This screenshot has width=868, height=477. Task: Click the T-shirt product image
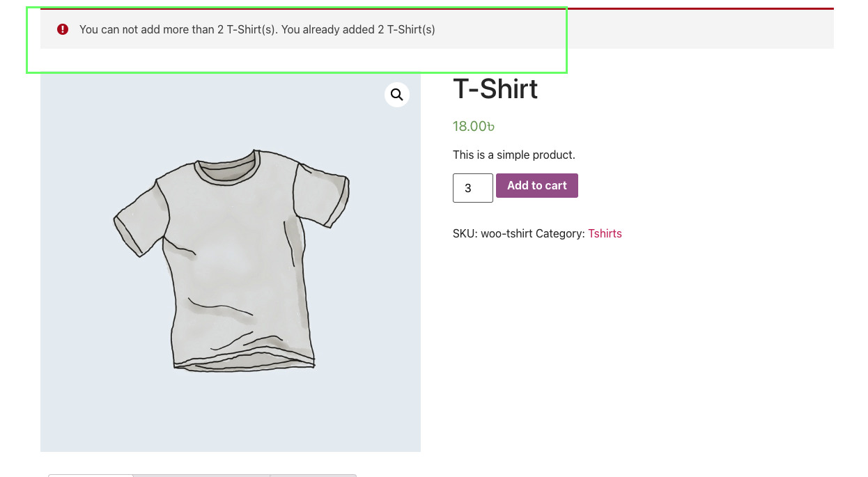[231, 263]
